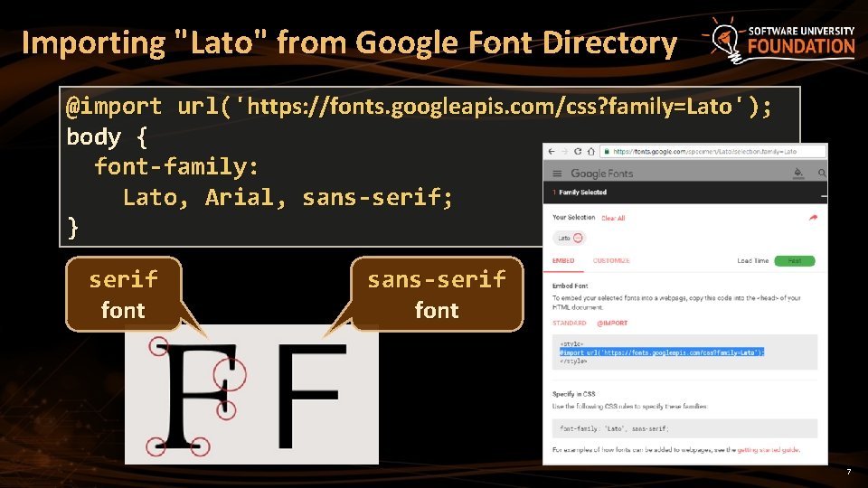Click the font-family 'Lato' CSS code box
This screenshot has height=488, width=868.
pos(684,428)
